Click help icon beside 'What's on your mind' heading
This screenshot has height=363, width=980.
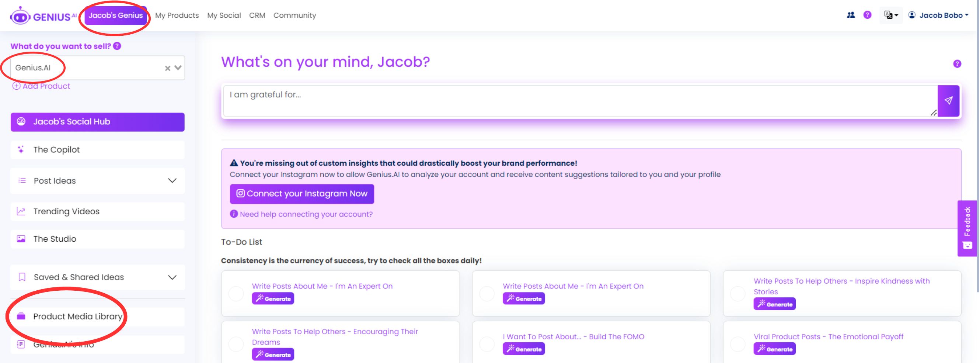957,63
